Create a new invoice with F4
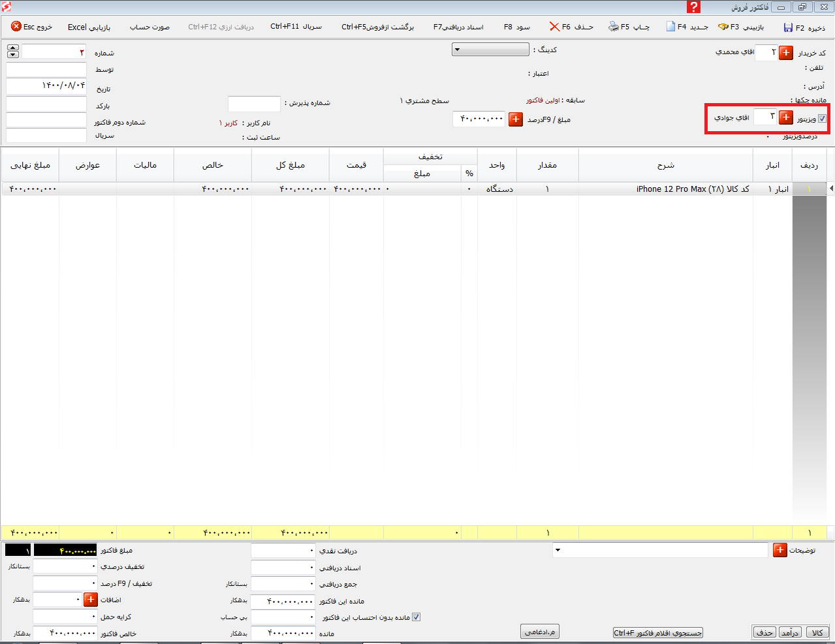Screen dimensions: 835x644 pyautogui.click(x=687, y=27)
